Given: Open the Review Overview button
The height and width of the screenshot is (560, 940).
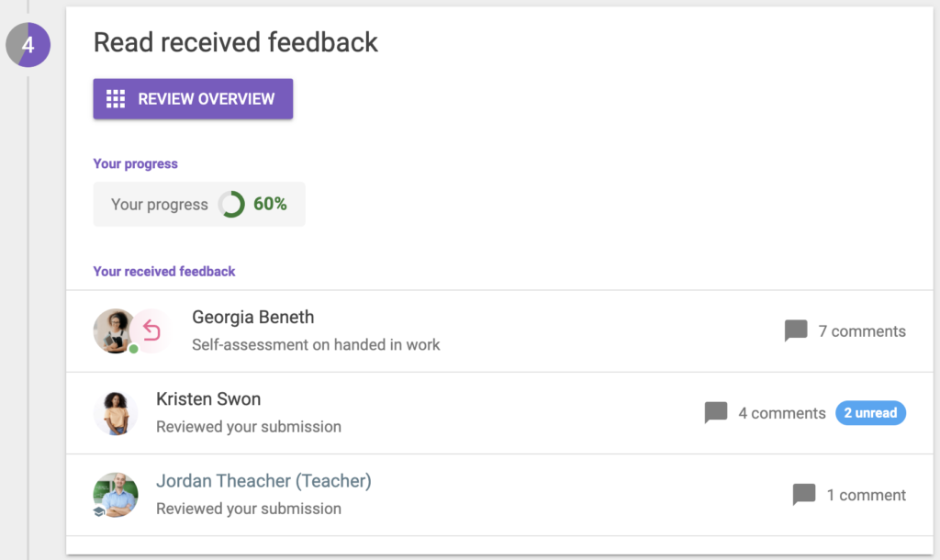Looking at the screenshot, I should pyautogui.click(x=193, y=99).
